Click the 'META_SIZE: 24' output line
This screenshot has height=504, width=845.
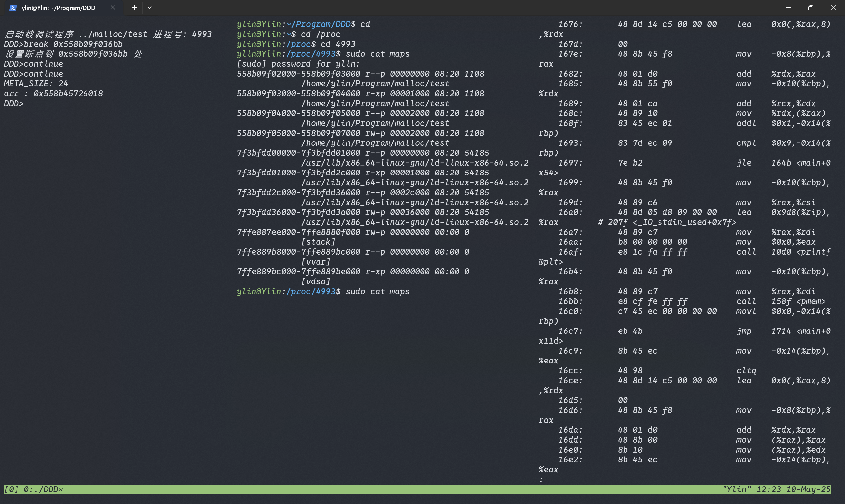36,83
